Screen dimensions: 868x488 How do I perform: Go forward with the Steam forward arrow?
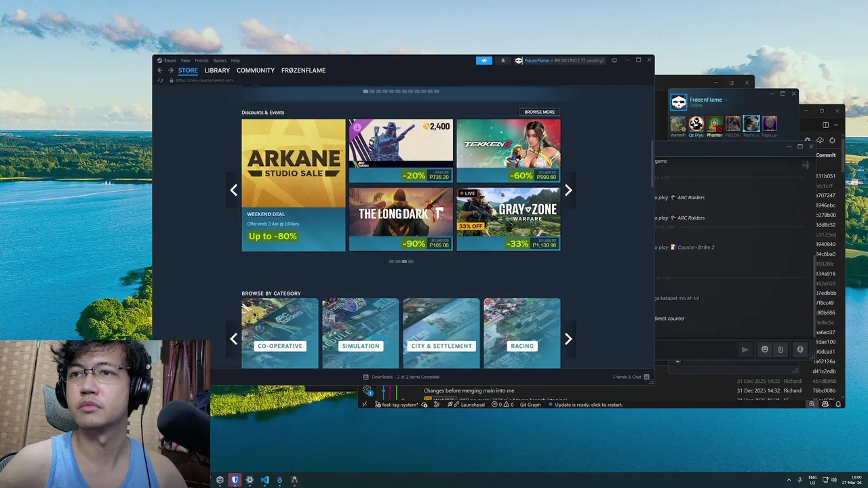(171, 70)
